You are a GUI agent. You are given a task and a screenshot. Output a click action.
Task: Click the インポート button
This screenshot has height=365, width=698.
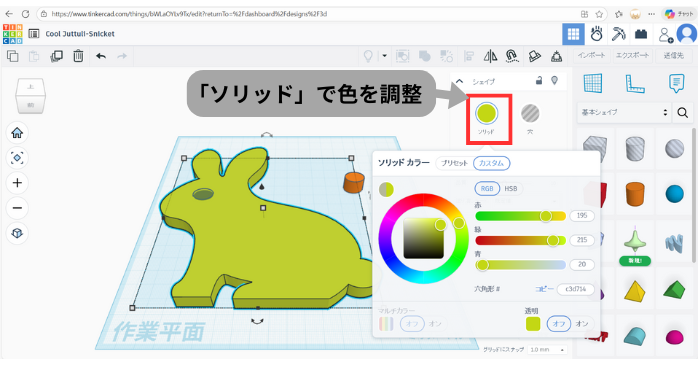coord(591,56)
